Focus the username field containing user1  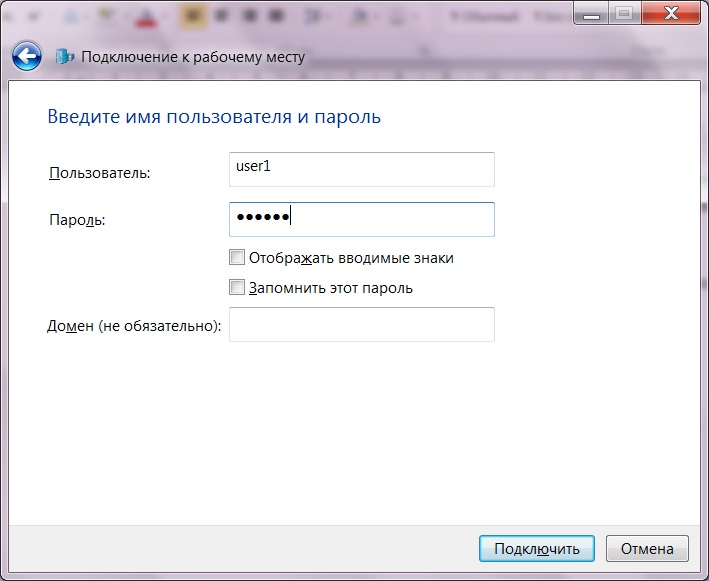pos(361,169)
